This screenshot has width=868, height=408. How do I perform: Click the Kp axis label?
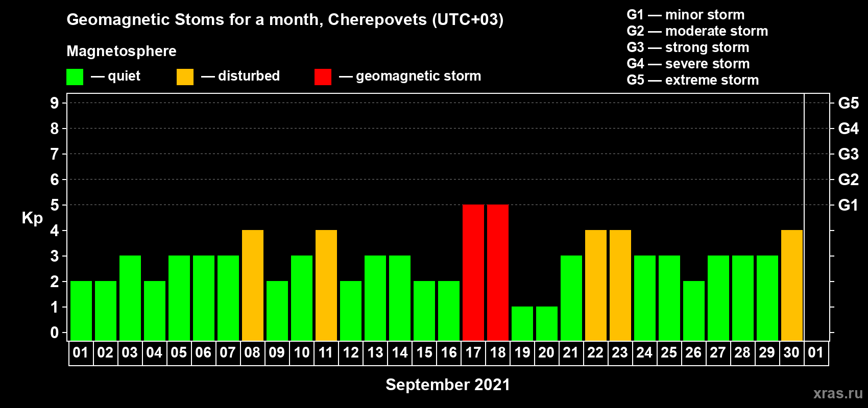click(32, 218)
